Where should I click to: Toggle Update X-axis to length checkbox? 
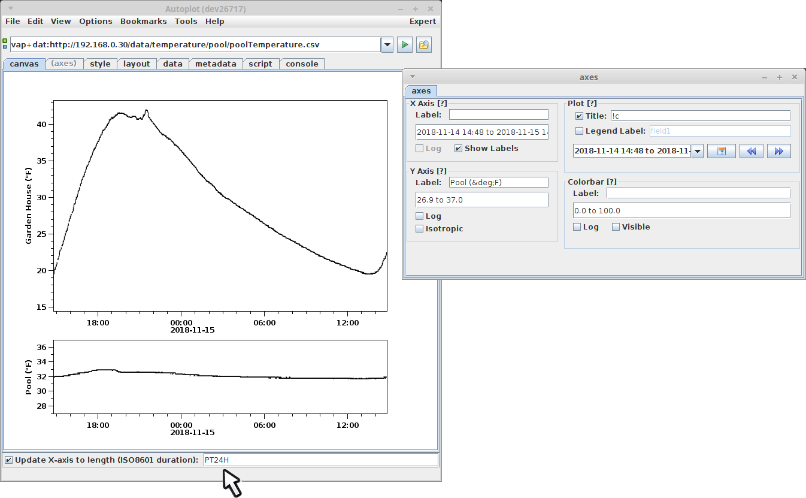pyautogui.click(x=9, y=460)
